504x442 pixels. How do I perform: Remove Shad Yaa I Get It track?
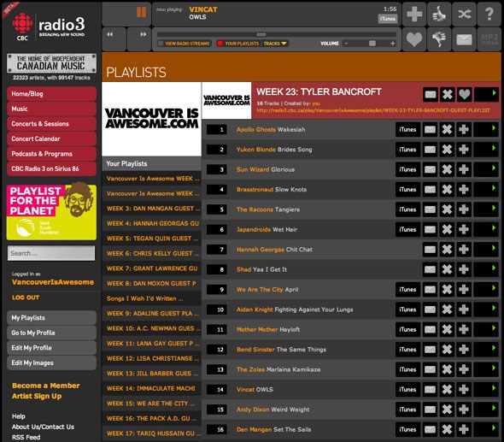[x=447, y=269]
